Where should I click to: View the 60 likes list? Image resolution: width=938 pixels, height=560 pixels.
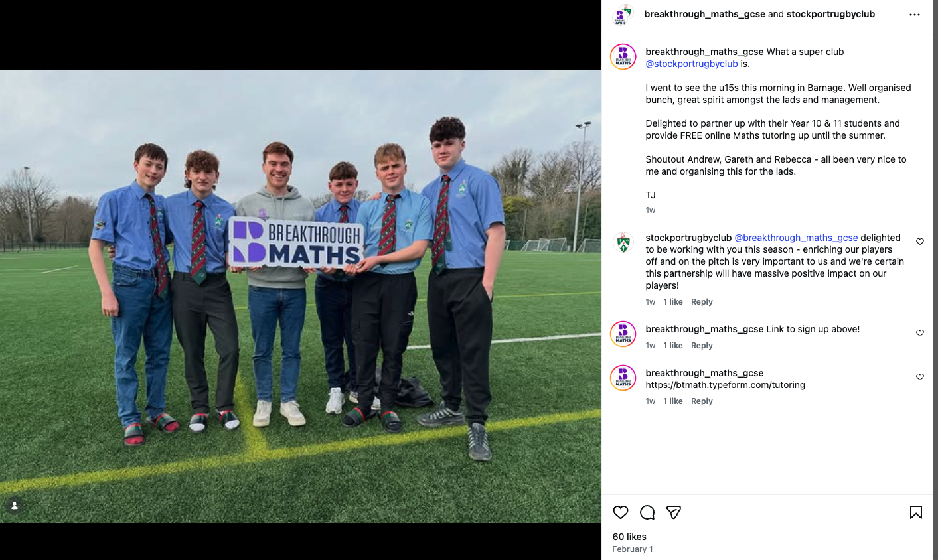[629, 537]
